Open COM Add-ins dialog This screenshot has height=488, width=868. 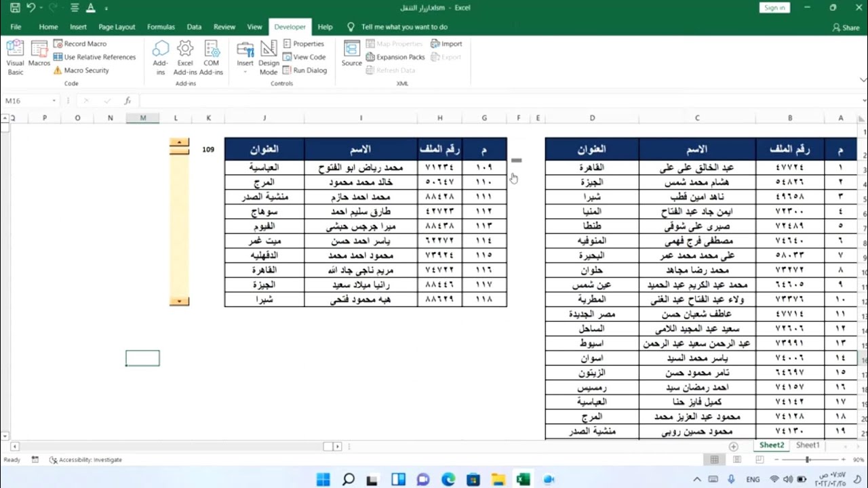211,58
